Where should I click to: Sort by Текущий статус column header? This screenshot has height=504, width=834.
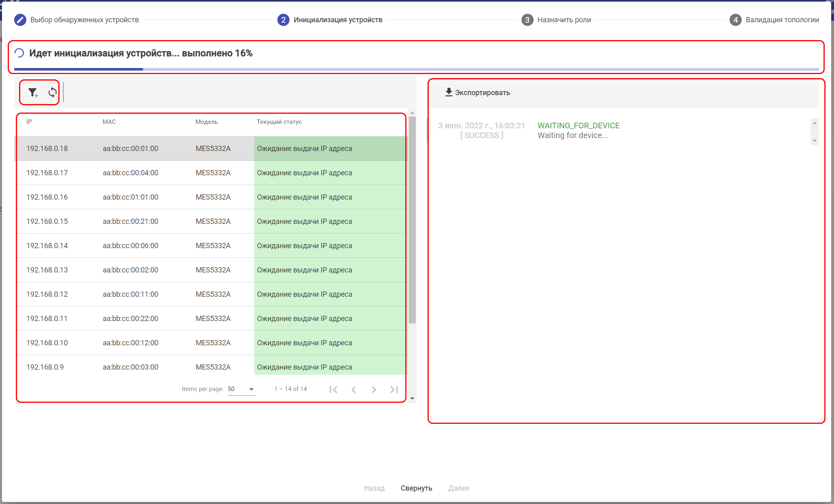point(279,122)
